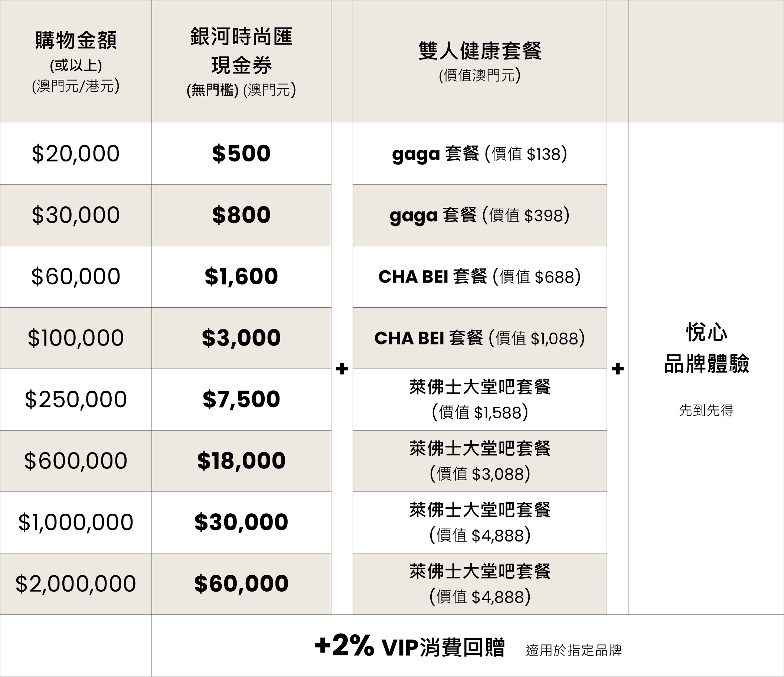Click the $100,000 spending amount row
This screenshot has height=677, width=784.
pyautogui.click(x=76, y=338)
